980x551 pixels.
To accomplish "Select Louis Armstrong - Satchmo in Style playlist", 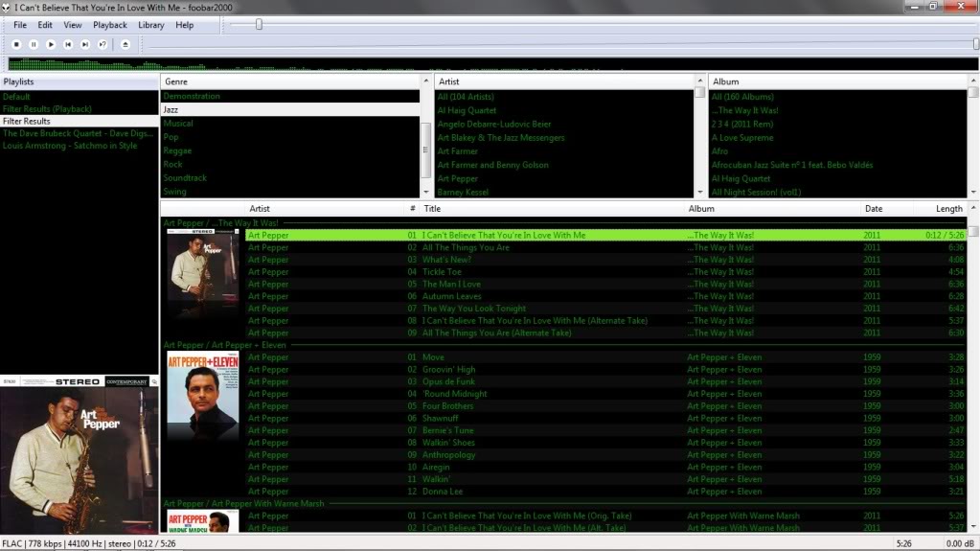I will [80, 146].
